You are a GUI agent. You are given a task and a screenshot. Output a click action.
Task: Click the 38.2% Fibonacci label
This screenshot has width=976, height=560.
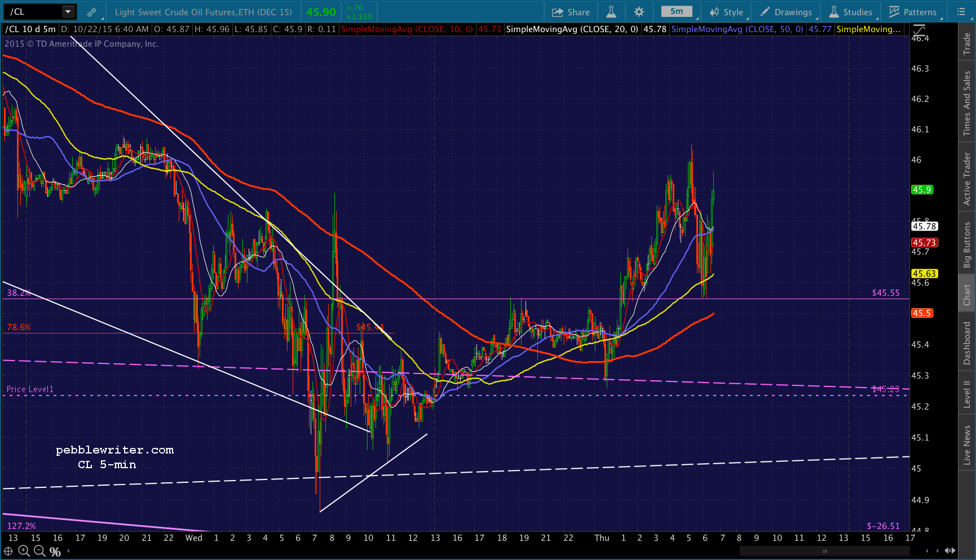pyautogui.click(x=17, y=293)
